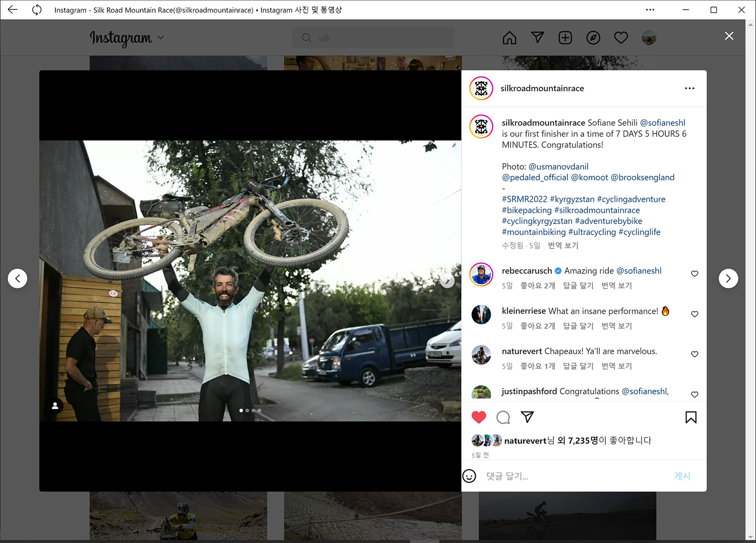Viewport: 756px width, 543px height.
Task: Click the search field
Action: 373,38
